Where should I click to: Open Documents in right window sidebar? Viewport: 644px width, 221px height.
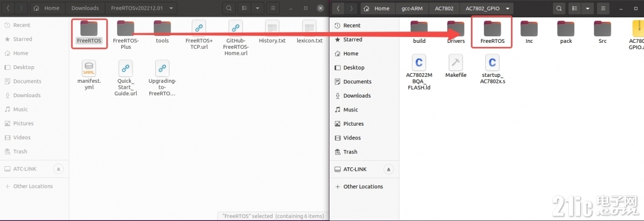(x=364, y=82)
